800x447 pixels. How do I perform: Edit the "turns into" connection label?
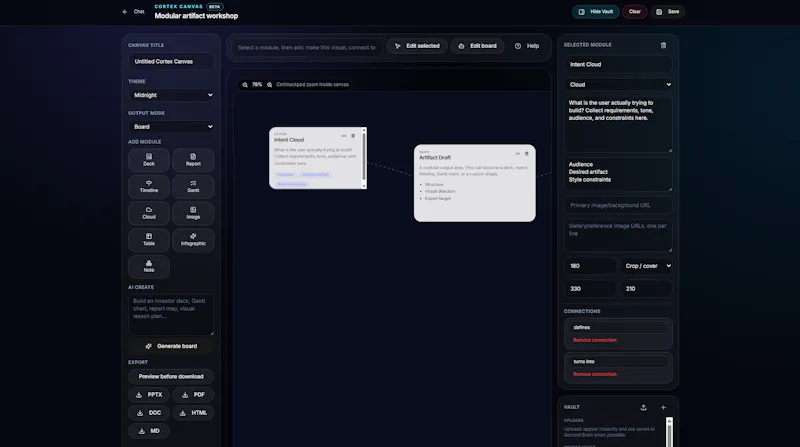point(618,361)
